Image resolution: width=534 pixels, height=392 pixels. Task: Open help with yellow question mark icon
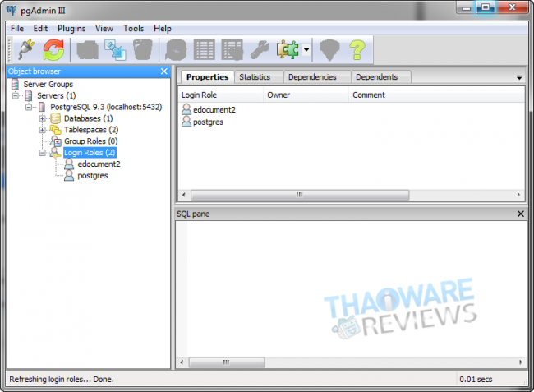click(357, 50)
